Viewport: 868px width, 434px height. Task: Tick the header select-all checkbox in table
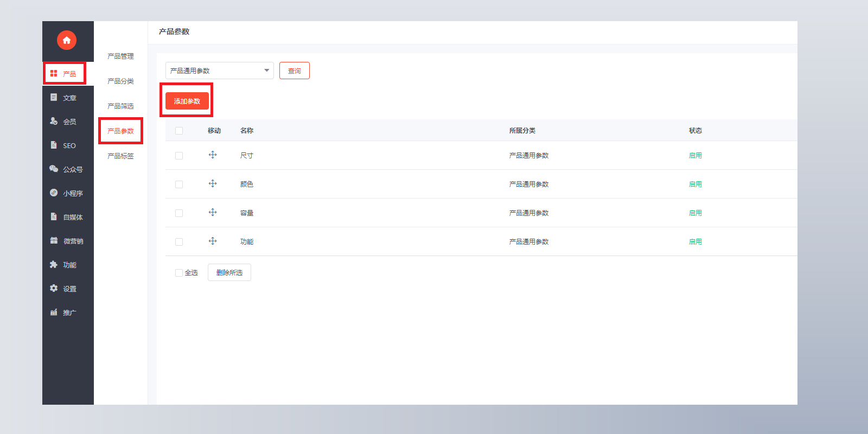(x=179, y=131)
